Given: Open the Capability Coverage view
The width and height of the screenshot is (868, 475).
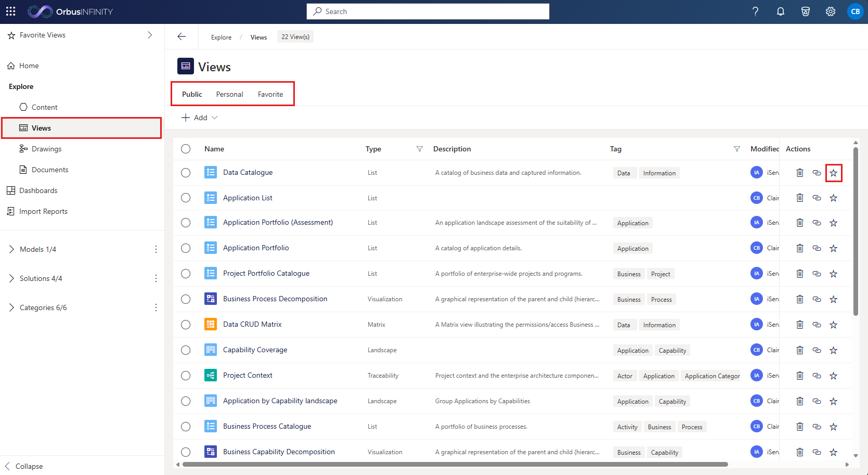Looking at the screenshot, I should coord(255,350).
